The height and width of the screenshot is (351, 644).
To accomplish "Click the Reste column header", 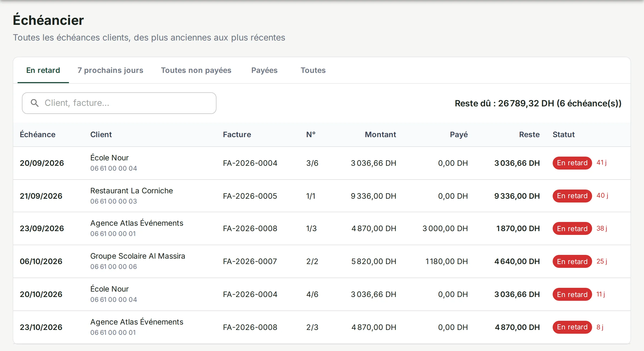I will [529, 134].
